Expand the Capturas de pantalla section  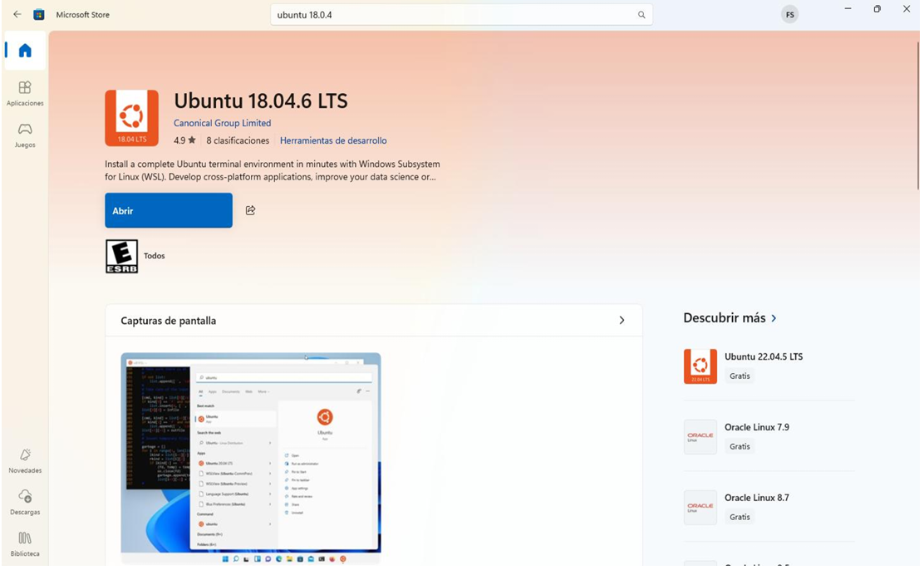pos(621,320)
